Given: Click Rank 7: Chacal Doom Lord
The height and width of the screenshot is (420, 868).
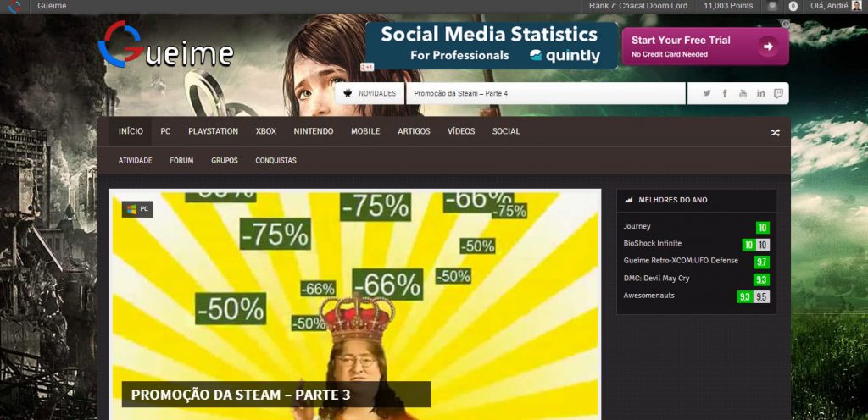Looking at the screenshot, I should (638, 6).
